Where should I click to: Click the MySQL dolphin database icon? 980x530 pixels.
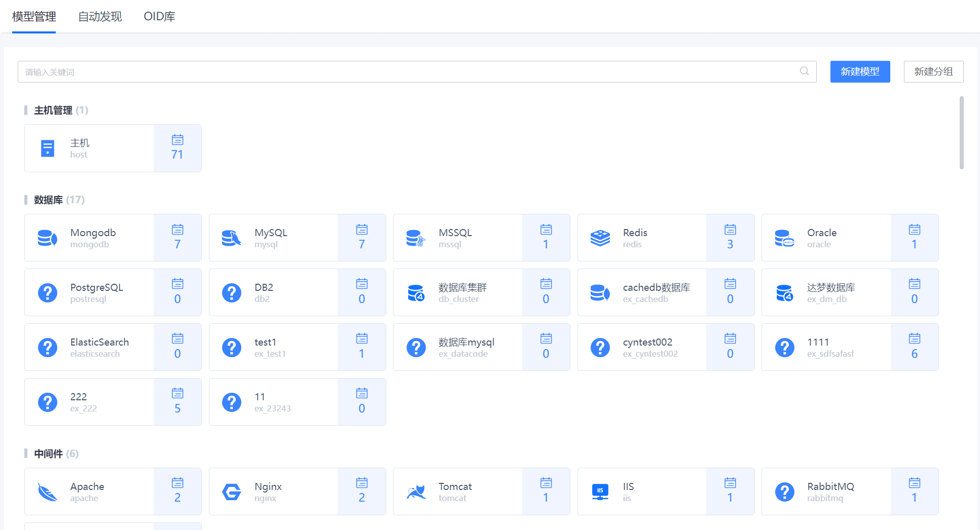point(232,238)
